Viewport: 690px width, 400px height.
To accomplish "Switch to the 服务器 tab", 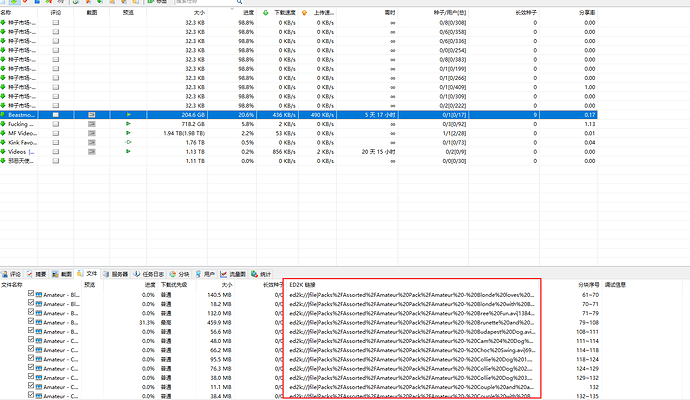I will click(x=115, y=274).
